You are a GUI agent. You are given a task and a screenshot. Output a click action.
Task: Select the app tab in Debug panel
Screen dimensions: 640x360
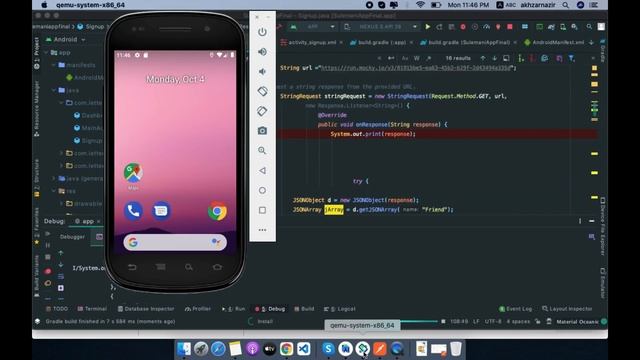pyautogui.click(x=87, y=221)
